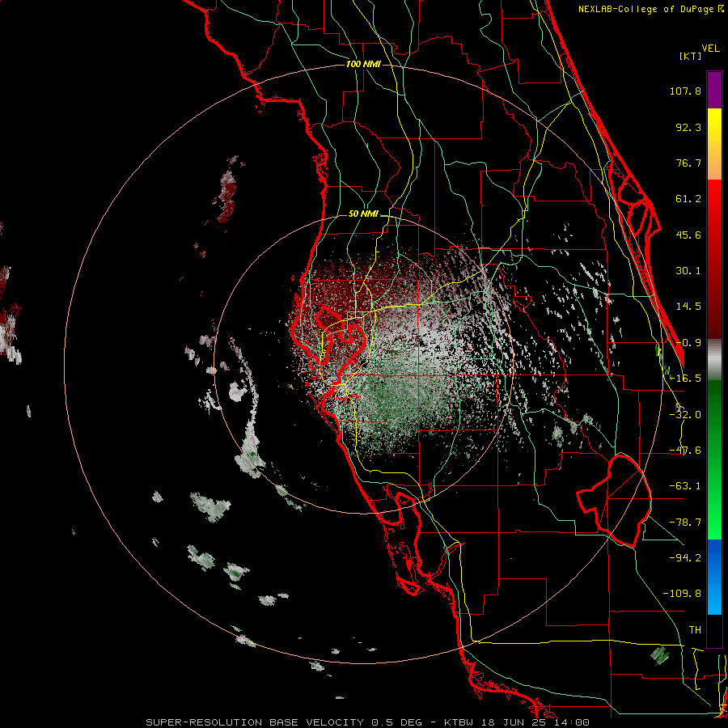The image size is (728, 728).
Task: Click the TH legend label
Action: pos(695,629)
